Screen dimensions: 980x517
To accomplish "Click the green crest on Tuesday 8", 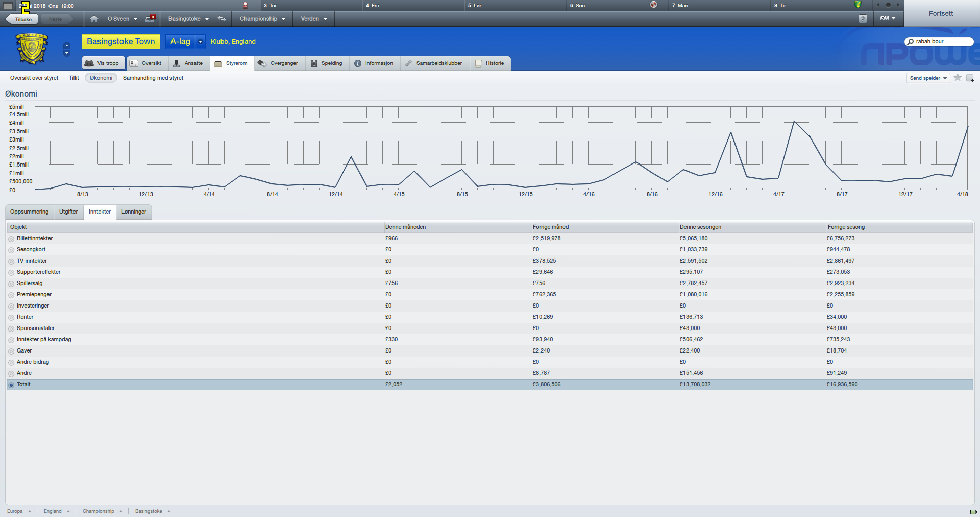I will 857,5.
